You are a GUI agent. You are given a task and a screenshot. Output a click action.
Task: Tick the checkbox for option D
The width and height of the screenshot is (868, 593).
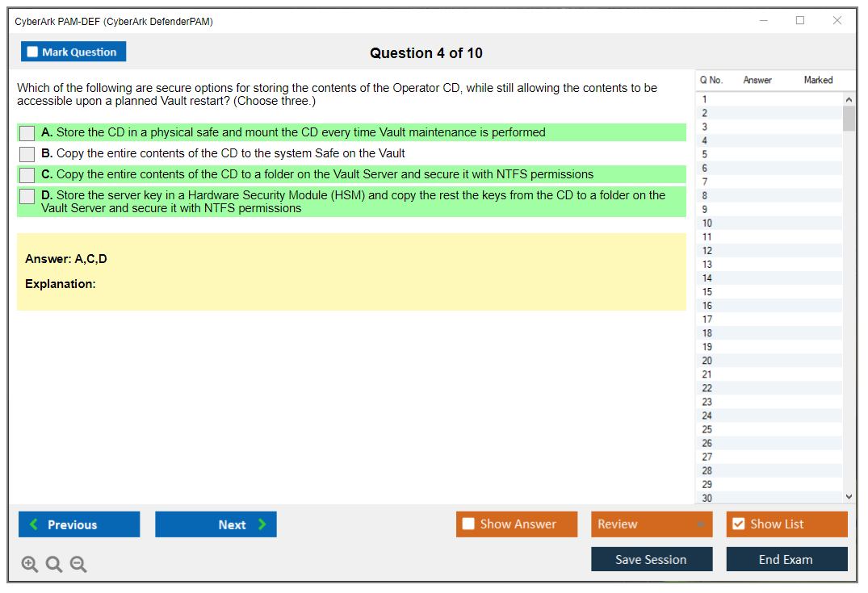coord(27,196)
